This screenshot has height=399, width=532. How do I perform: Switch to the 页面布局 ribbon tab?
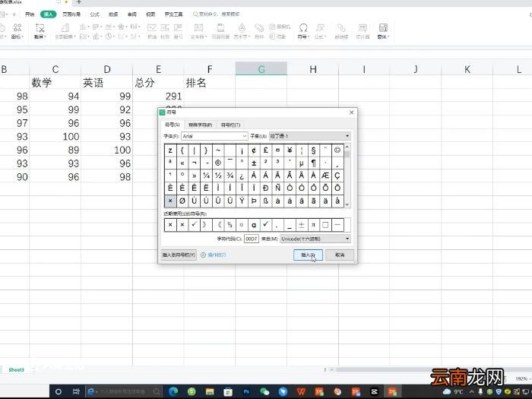point(71,14)
